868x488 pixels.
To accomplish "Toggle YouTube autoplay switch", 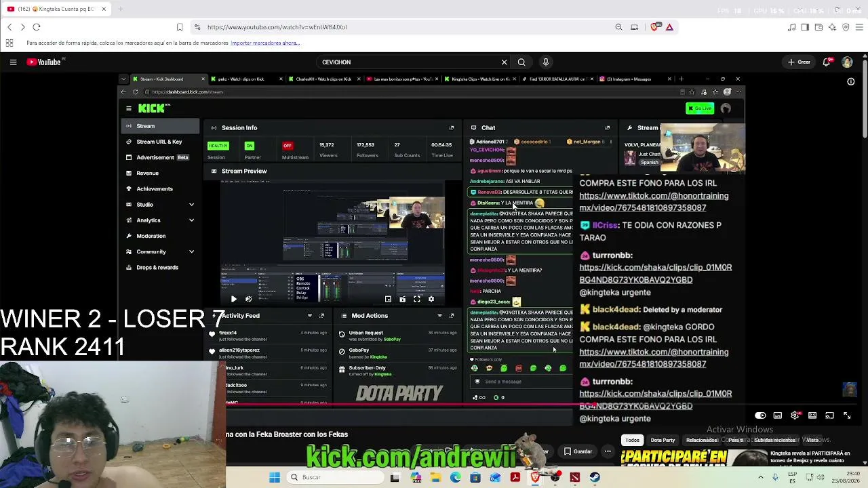I will (x=760, y=415).
